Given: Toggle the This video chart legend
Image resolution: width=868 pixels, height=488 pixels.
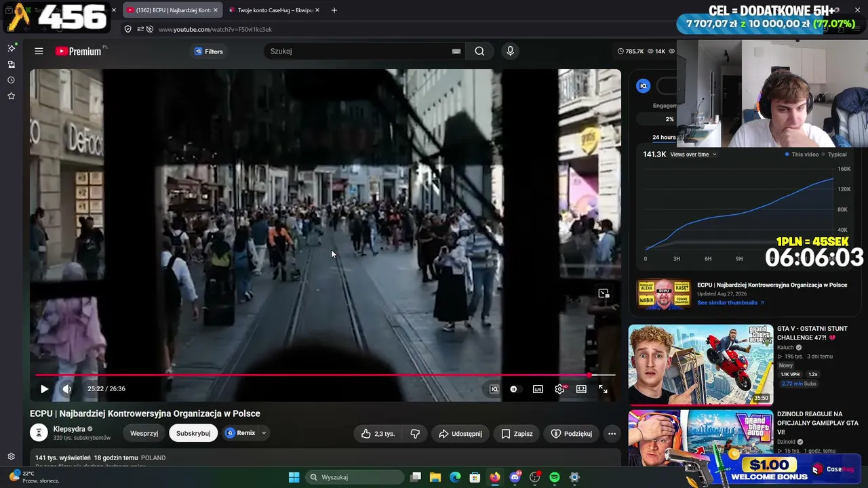Looking at the screenshot, I should (x=802, y=155).
